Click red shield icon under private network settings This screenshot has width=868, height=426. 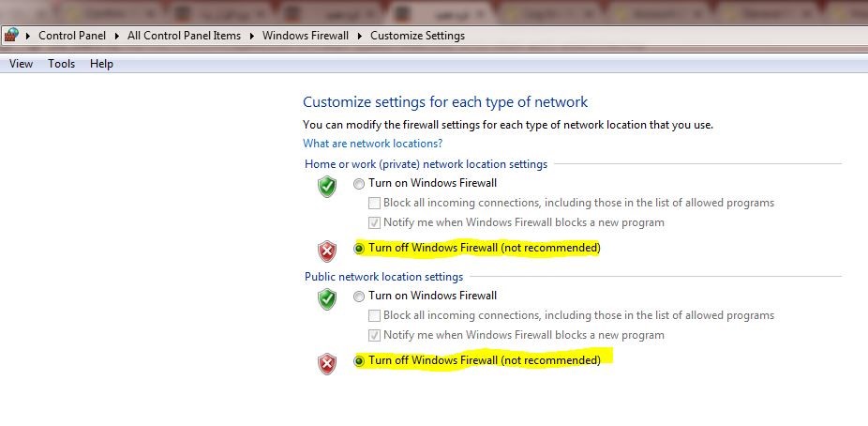point(327,251)
